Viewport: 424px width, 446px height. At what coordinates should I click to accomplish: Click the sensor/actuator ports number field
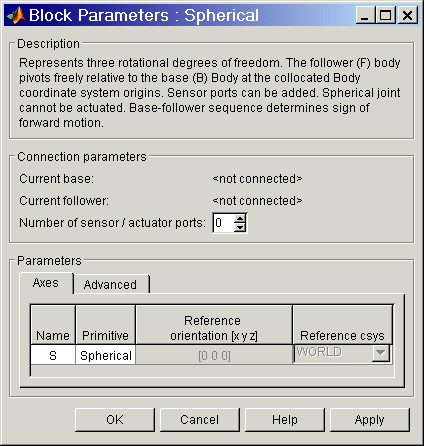tap(223, 223)
